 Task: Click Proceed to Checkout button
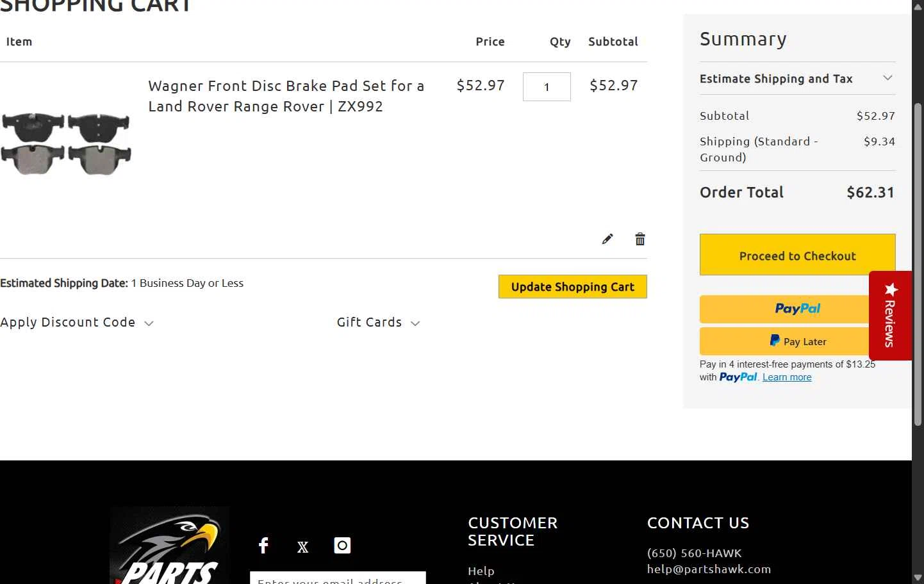[x=797, y=255]
